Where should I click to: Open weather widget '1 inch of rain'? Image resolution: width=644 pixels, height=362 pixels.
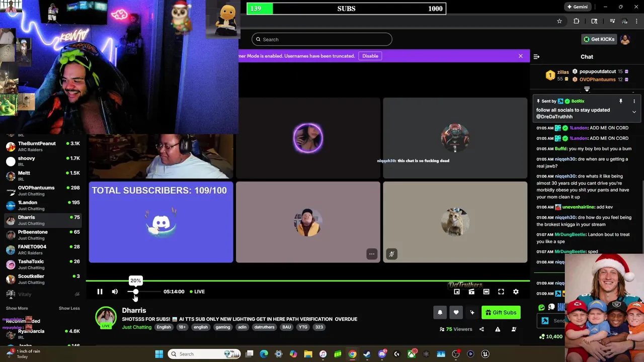pos(23,354)
